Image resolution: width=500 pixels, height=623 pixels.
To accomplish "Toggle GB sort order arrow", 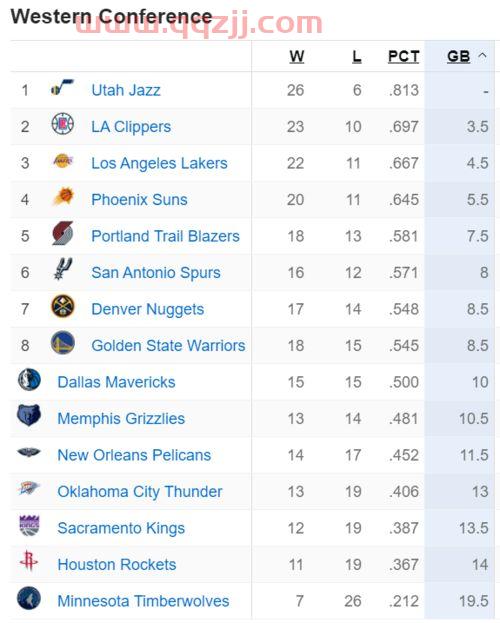I will [483, 55].
